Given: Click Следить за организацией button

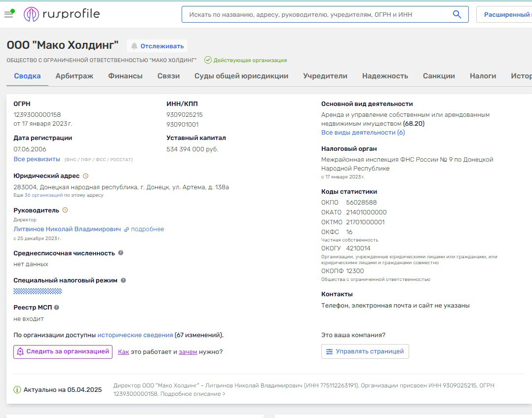Looking at the screenshot, I should click(63, 351).
